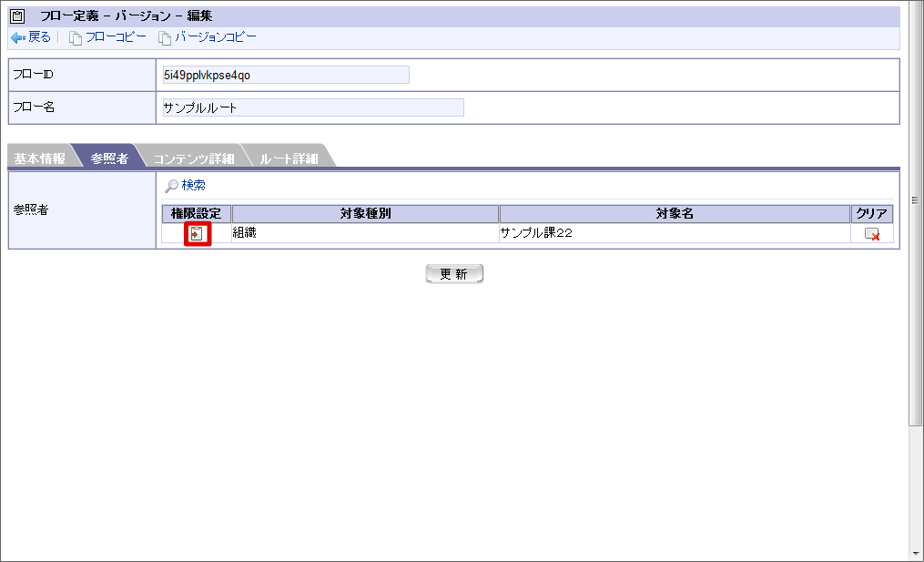Click the clipboard icon in the title bar
Viewport: 924px width, 562px height.
(x=17, y=15)
